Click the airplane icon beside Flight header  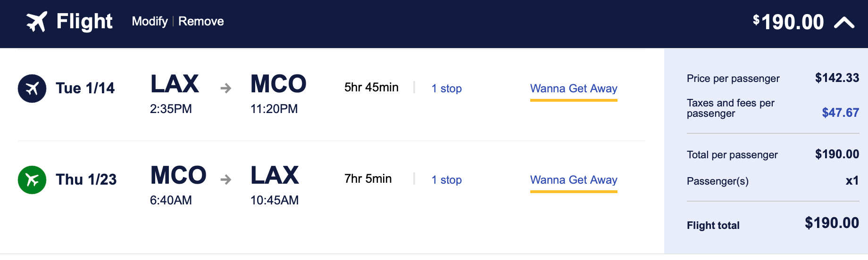pos(36,22)
